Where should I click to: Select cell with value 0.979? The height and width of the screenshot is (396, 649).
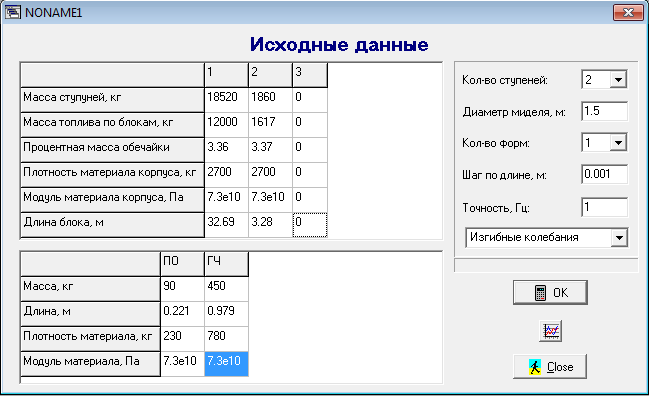click(x=226, y=314)
